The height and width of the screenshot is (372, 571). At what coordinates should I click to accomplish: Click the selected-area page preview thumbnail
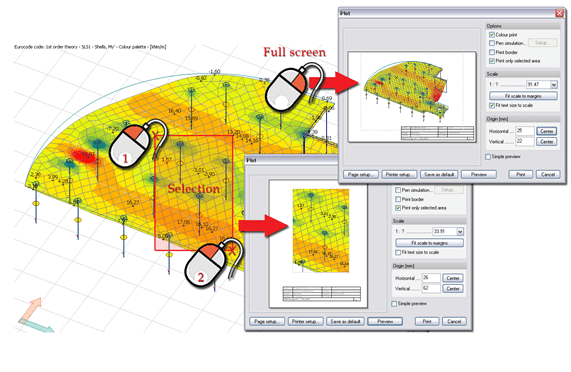[318, 244]
